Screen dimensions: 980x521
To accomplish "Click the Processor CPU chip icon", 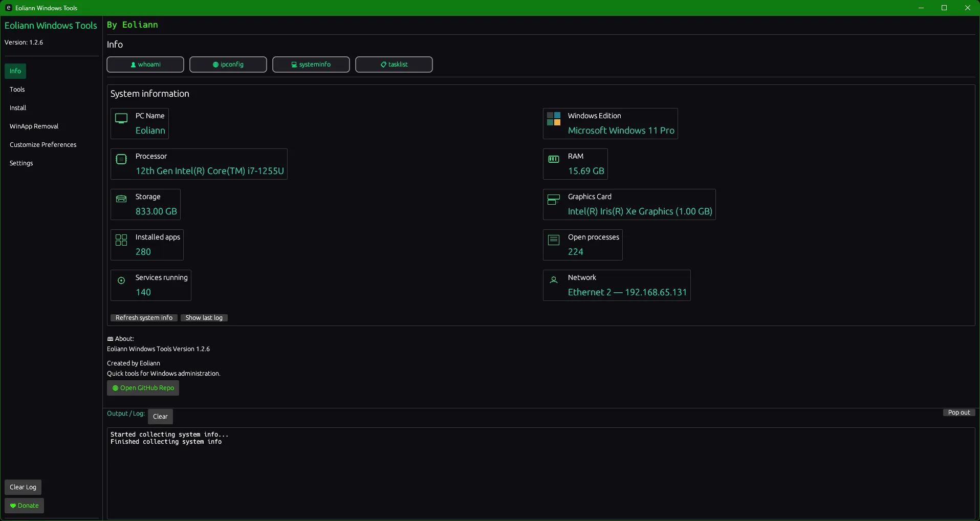I will point(121,159).
